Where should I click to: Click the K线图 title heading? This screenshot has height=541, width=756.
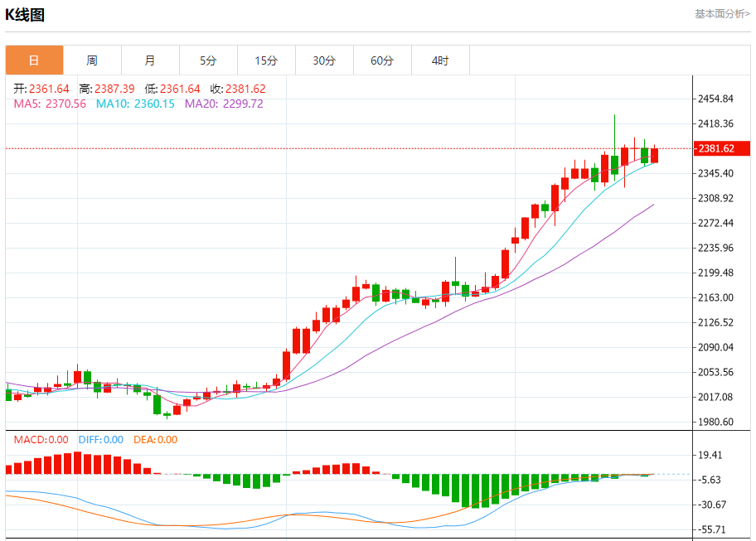tap(25, 15)
